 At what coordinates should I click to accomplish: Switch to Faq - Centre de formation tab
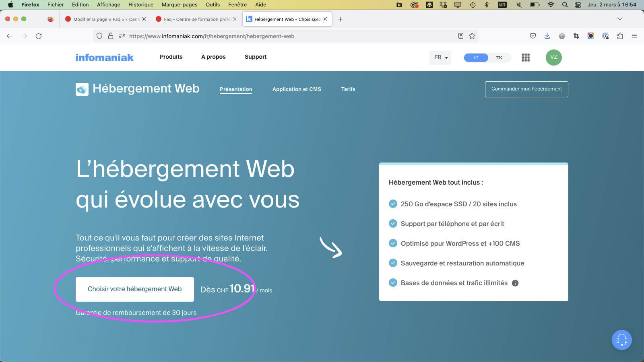click(x=196, y=19)
